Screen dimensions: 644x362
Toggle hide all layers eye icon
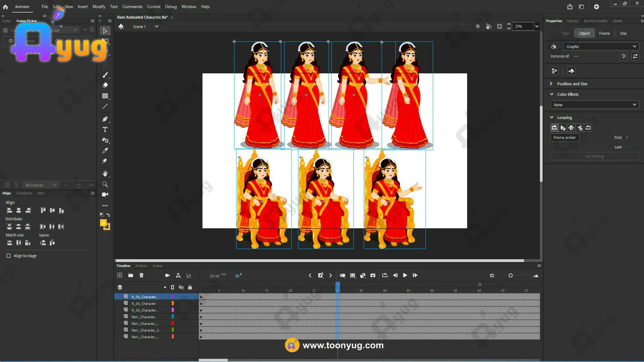[181, 287]
